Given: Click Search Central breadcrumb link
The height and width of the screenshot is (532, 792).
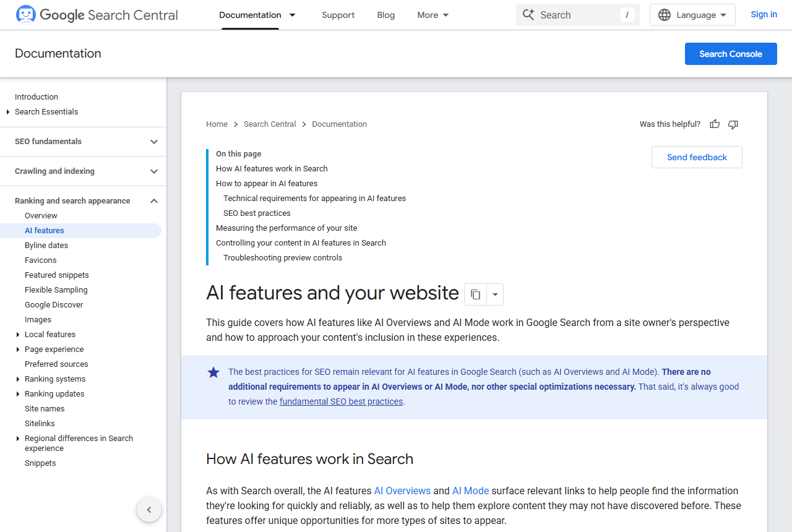Looking at the screenshot, I should pos(270,124).
